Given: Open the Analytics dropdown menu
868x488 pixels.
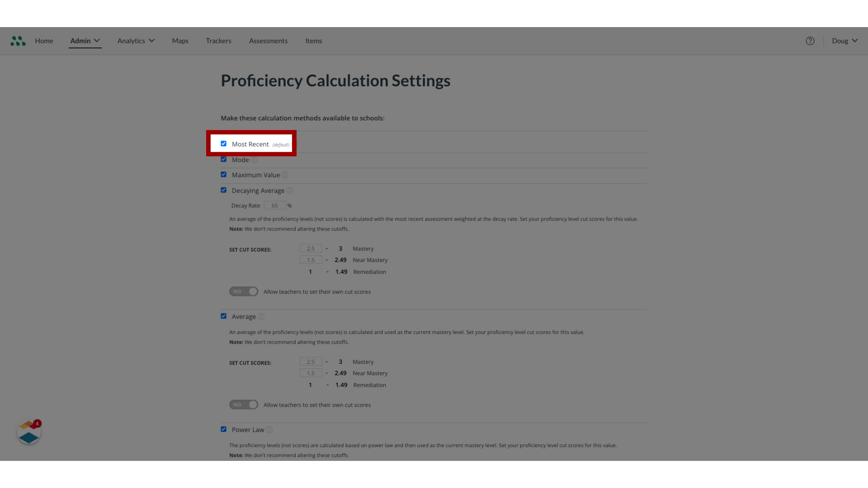Looking at the screenshot, I should (x=135, y=41).
